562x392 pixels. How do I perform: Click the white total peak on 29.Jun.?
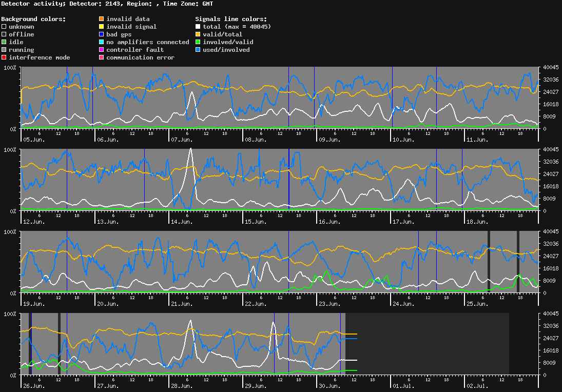coord(273,323)
